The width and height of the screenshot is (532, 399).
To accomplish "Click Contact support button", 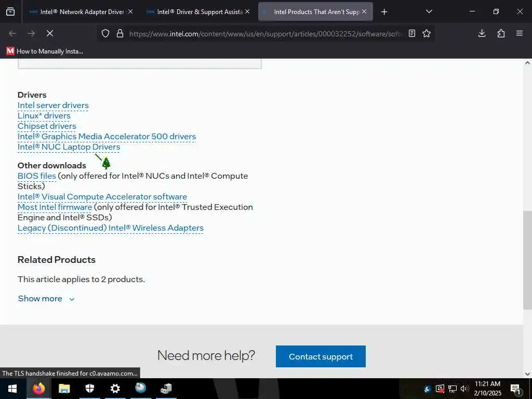I will (321, 356).
